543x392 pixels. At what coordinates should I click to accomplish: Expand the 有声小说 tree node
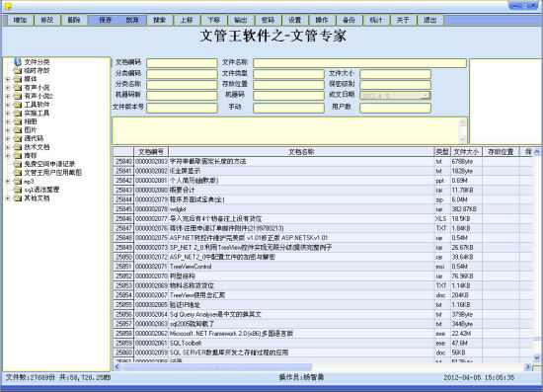pos(8,88)
